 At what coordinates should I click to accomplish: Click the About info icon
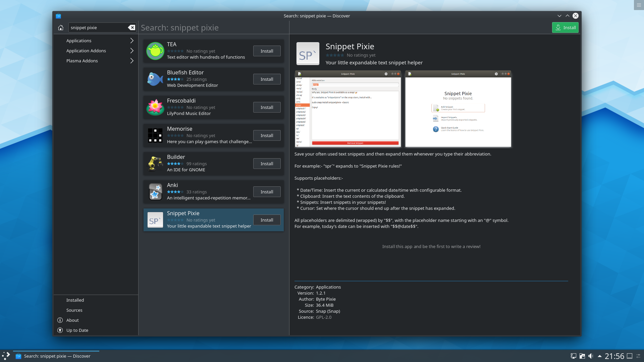[x=60, y=320]
